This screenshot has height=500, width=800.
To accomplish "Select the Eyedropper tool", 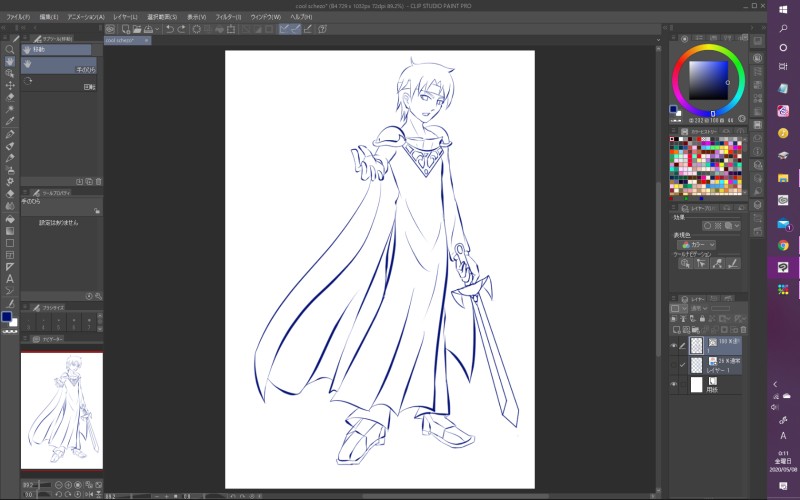I will click(10, 121).
